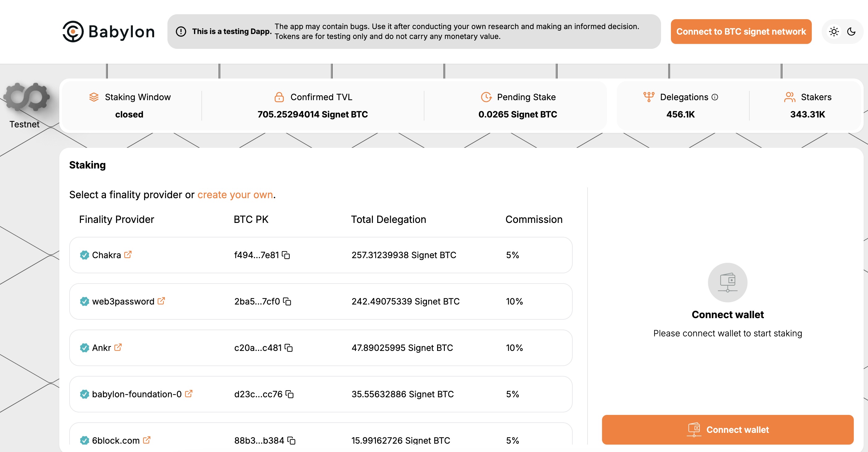The image size is (868, 452).
Task: Click the BTC PK column header
Action: pyautogui.click(x=251, y=219)
